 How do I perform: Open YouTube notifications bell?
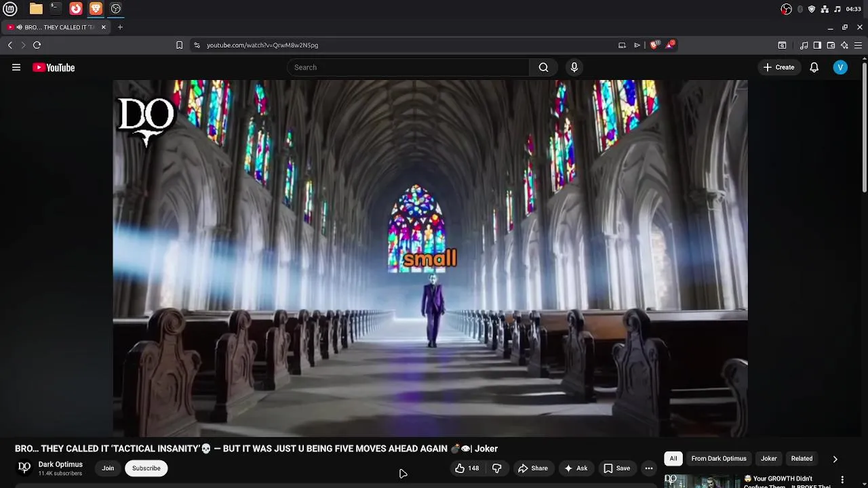pos(814,67)
